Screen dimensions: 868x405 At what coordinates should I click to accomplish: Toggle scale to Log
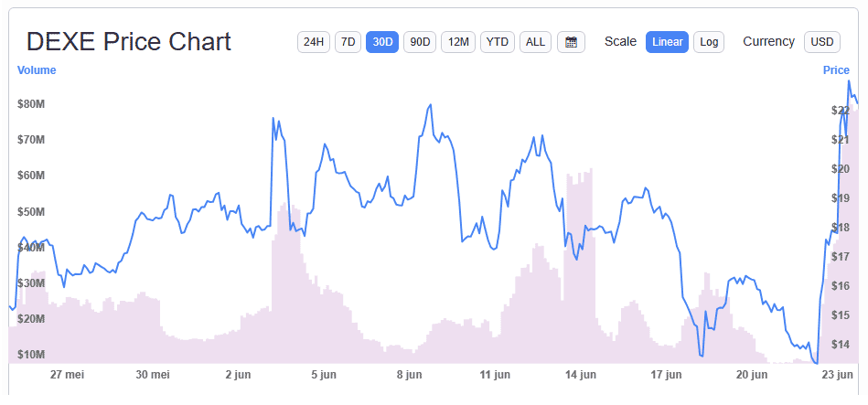tap(709, 42)
